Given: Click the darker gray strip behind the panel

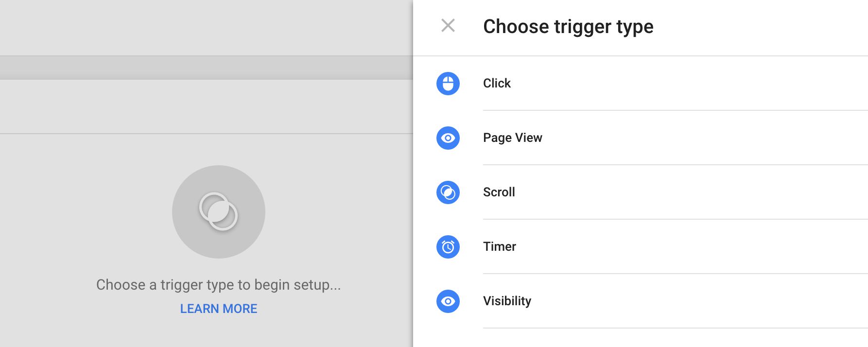Looking at the screenshot, I should [207, 68].
